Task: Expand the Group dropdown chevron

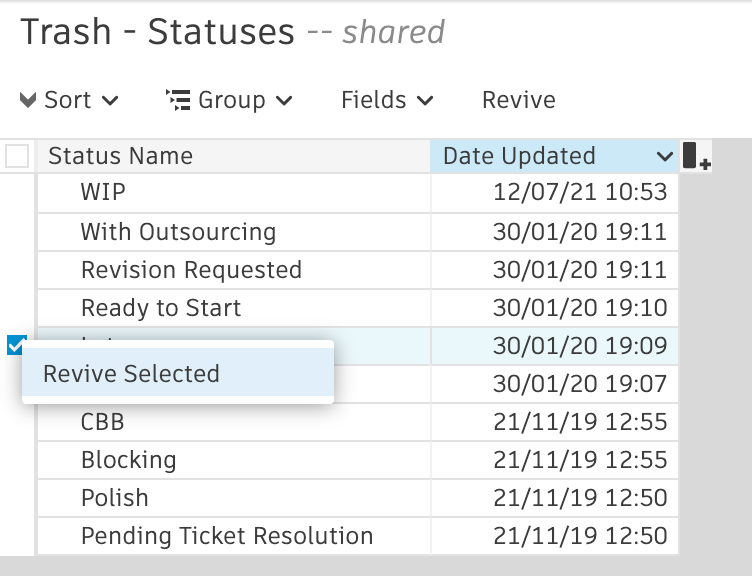Action: coord(284,101)
